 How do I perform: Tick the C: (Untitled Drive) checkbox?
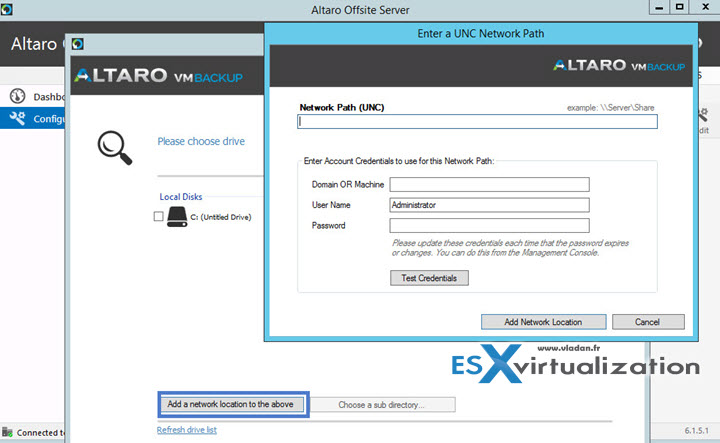[x=158, y=216]
